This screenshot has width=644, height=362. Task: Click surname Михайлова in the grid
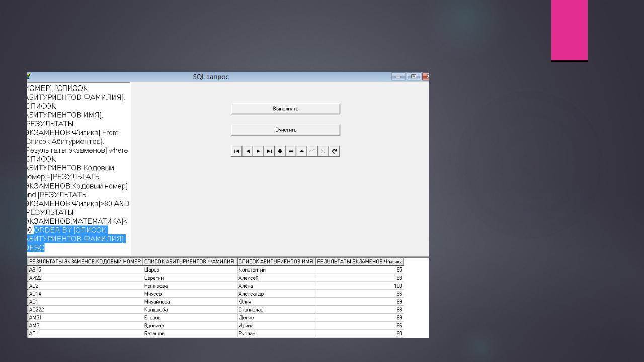coord(190,302)
